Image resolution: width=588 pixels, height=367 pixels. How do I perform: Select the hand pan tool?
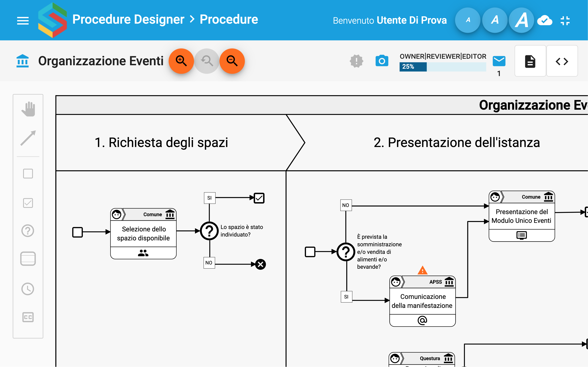pos(28,109)
